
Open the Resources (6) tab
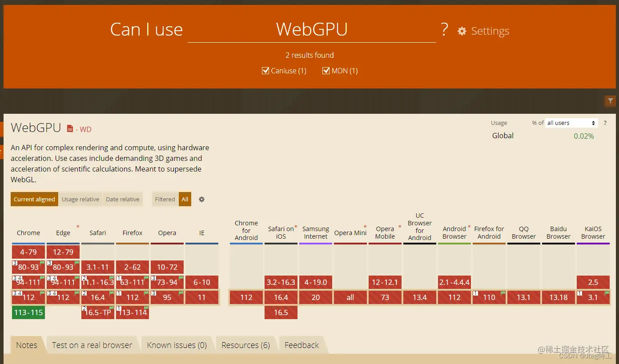coord(245,345)
